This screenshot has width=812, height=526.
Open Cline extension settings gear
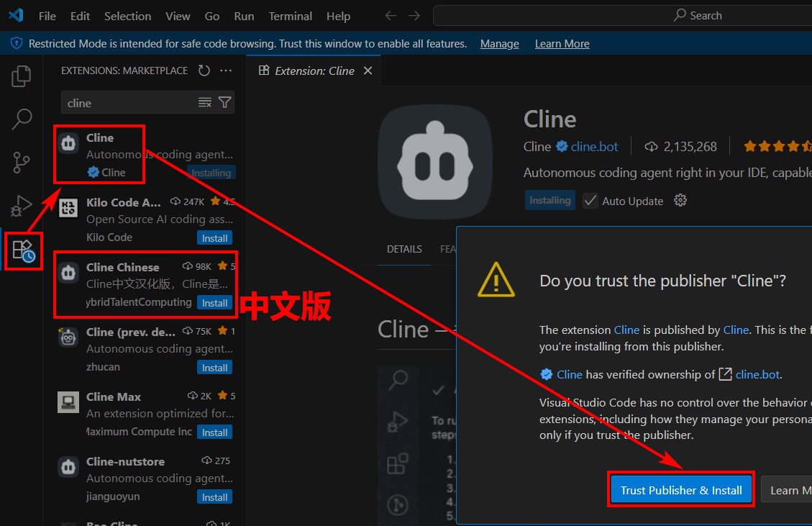pyautogui.click(x=680, y=201)
